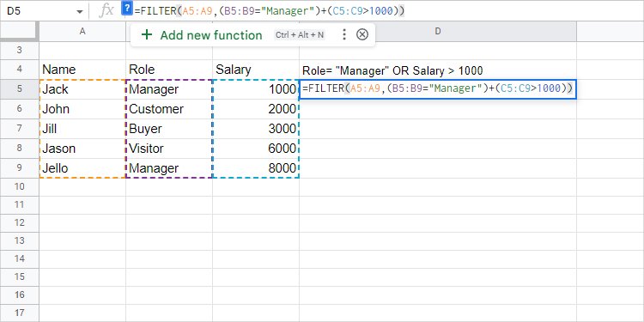Select row 14 header
The width and height of the screenshot is (644, 322).
tap(20, 259)
